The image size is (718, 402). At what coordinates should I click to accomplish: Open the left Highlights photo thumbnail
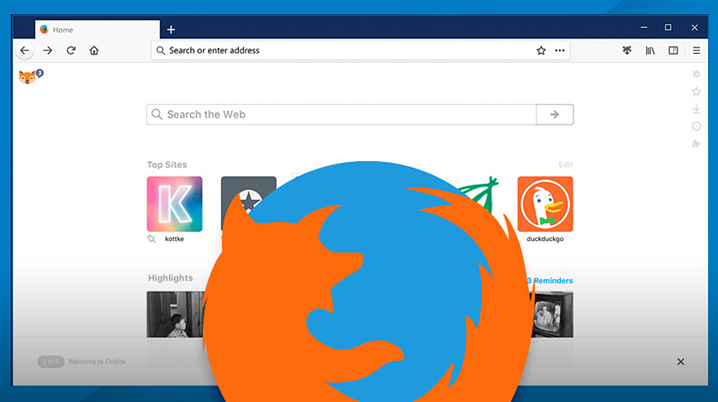click(175, 315)
